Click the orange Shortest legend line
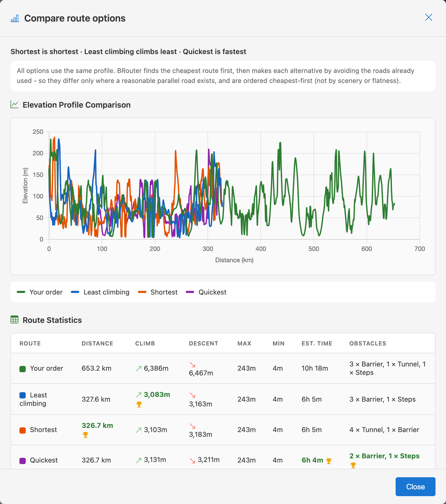 (142, 292)
